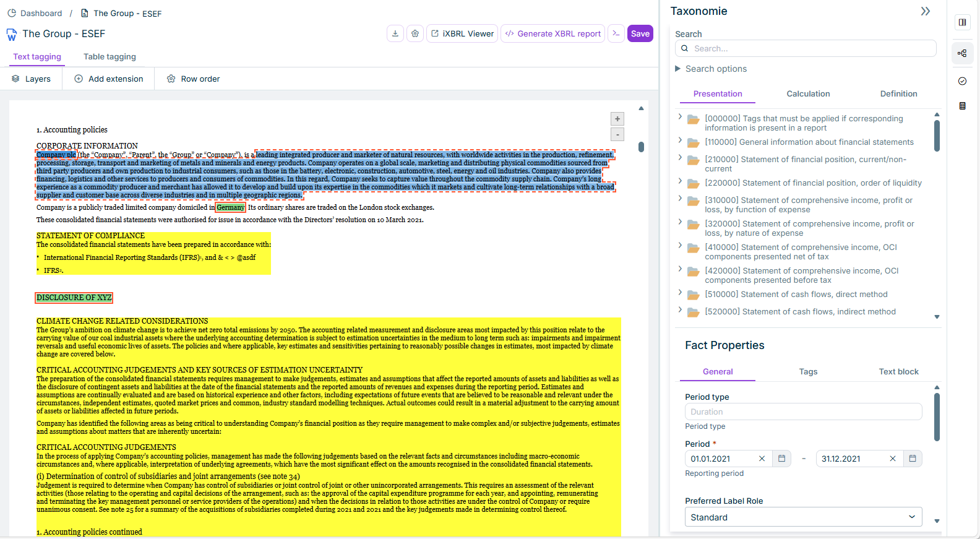Zoom out the document with minus button
The width and height of the screenshot is (980, 539).
(617, 134)
